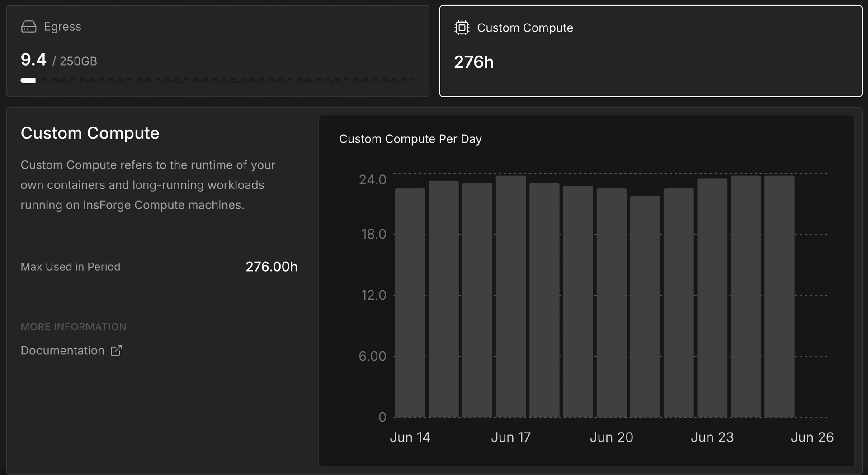This screenshot has height=475, width=868.
Task: Select the Jun 17 bar in chart
Action: pos(511,296)
